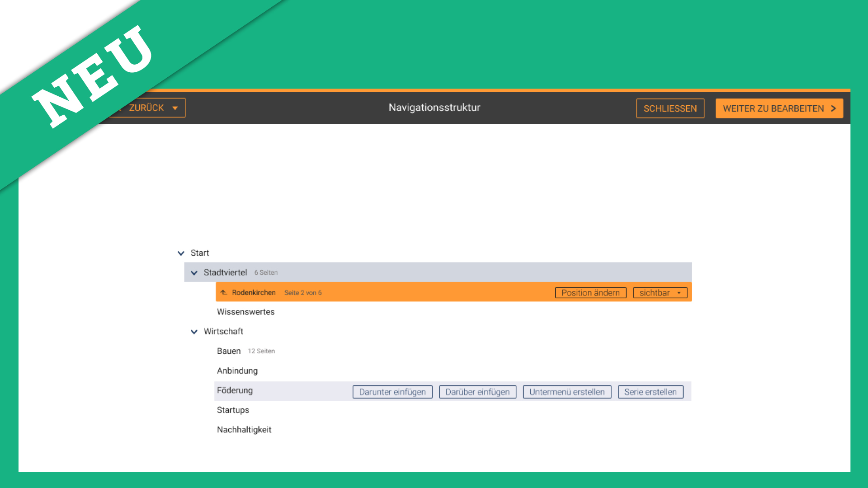Select the Föderung entry

235,390
